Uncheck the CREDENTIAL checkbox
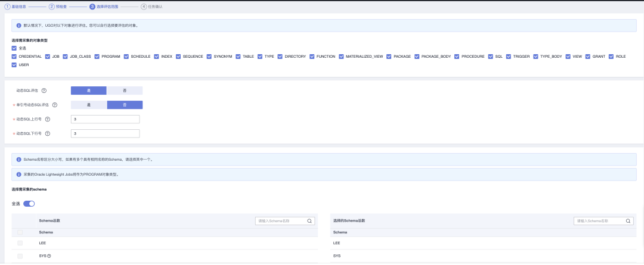Viewport: 644px width, 265px height. 14,57
